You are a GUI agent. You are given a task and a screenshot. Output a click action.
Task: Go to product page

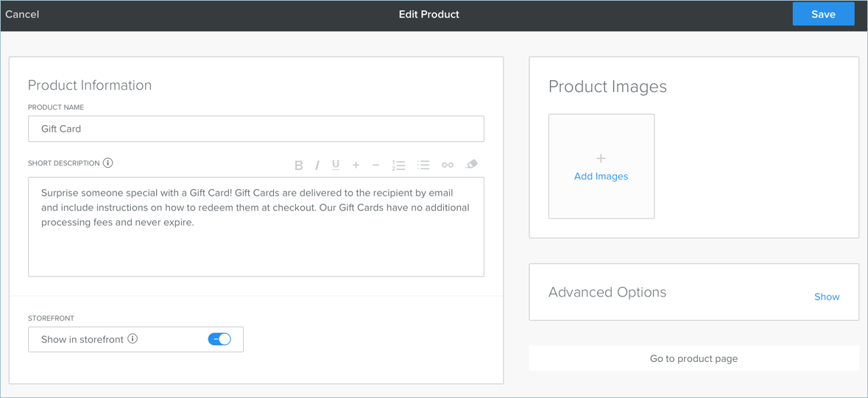(x=694, y=358)
